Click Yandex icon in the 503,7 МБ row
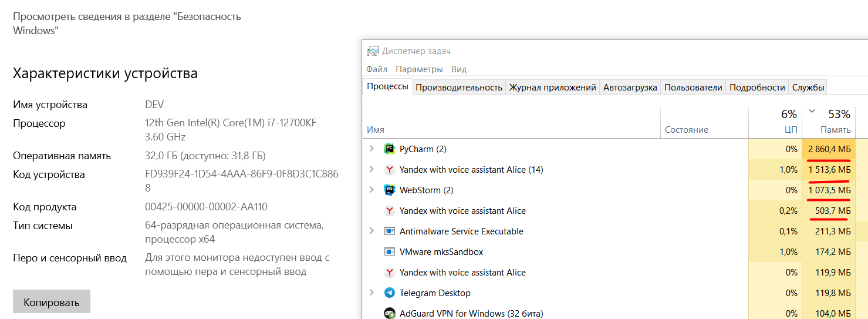This screenshot has height=319, width=868. [389, 211]
